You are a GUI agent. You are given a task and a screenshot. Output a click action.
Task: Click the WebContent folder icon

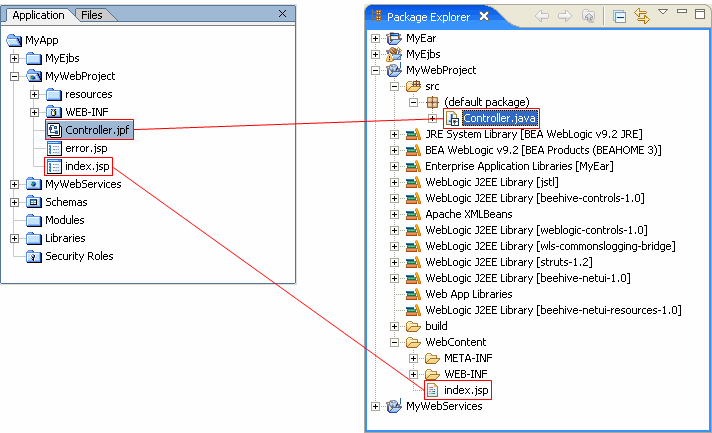pos(413,342)
